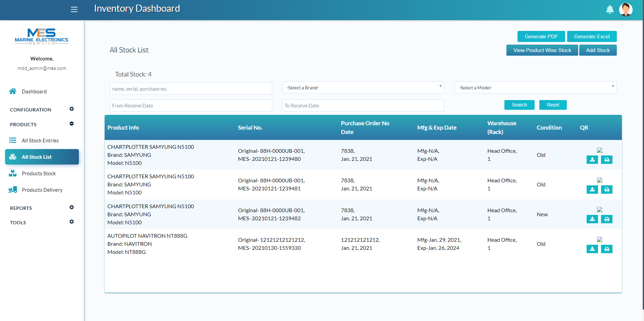This screenshot has height=321, width=644.
Task: Print QR for serial MES-20210121-1239482
Action: [x=607, y=219]
